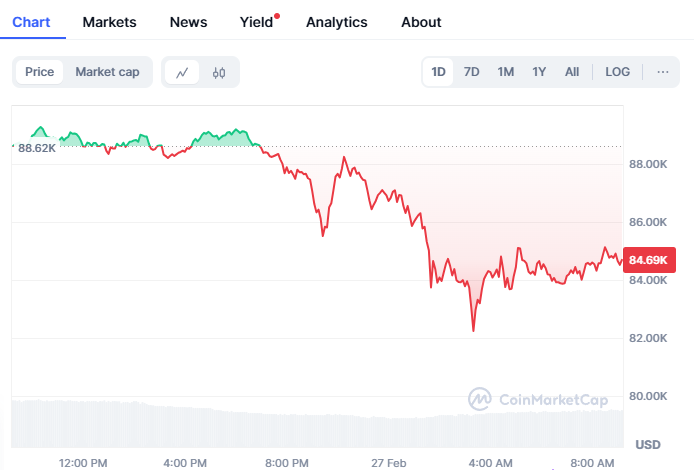Select the 1Y time range
694x470 pixels.
pyautogui.click(x=539, y=72)
